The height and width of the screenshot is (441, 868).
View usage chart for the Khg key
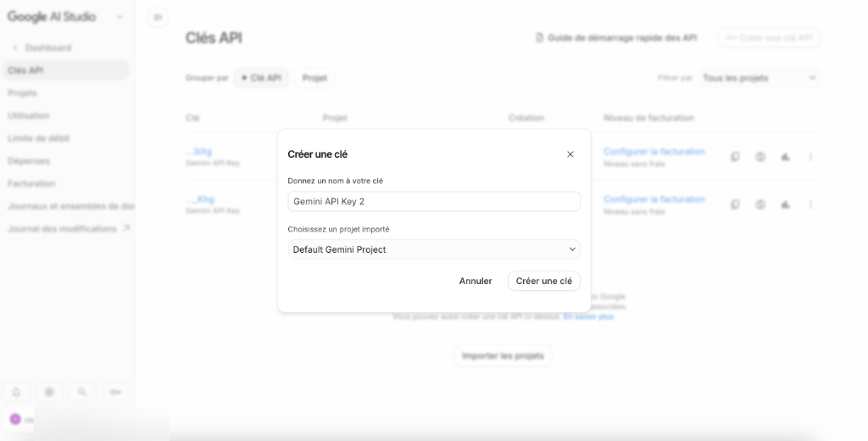click(786, 204)
